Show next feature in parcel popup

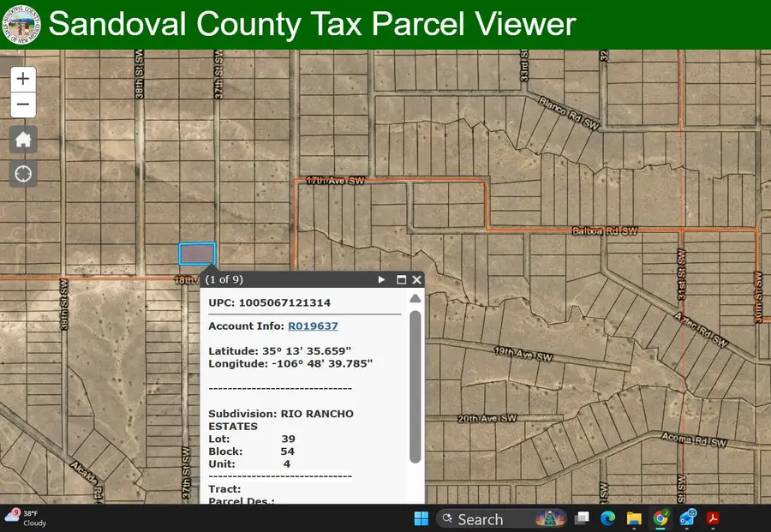point(382,279)
